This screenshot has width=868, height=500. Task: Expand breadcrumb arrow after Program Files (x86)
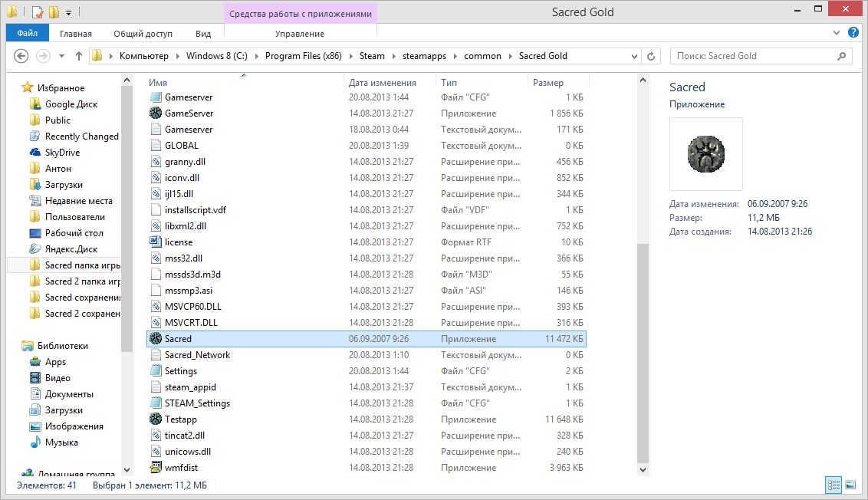(350, 56)
